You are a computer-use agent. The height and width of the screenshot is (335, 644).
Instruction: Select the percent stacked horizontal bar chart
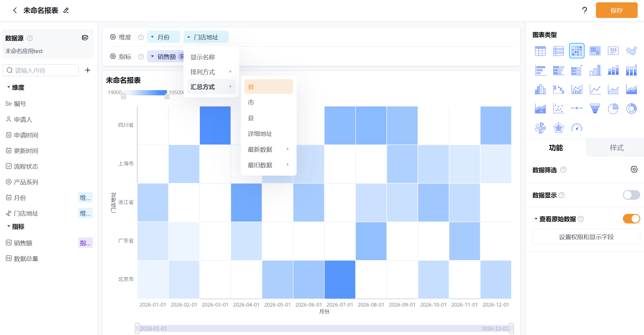coord(577,70)
